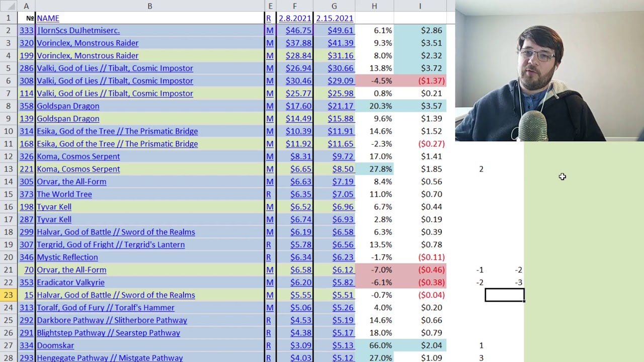Open Halvar, God of Battle link in row 18

pyautogui.click(x=116, y=232)
